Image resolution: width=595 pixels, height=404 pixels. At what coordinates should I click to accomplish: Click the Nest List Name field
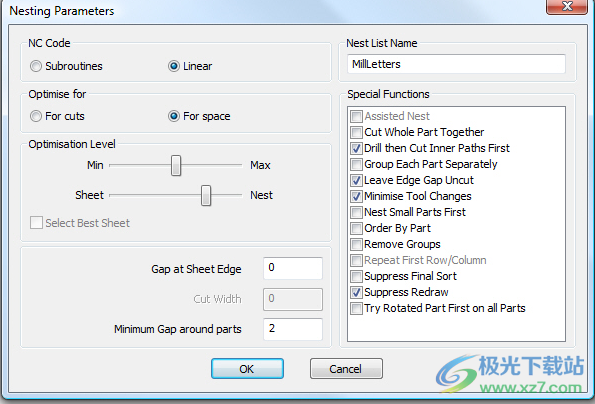(x=456, y=64)
